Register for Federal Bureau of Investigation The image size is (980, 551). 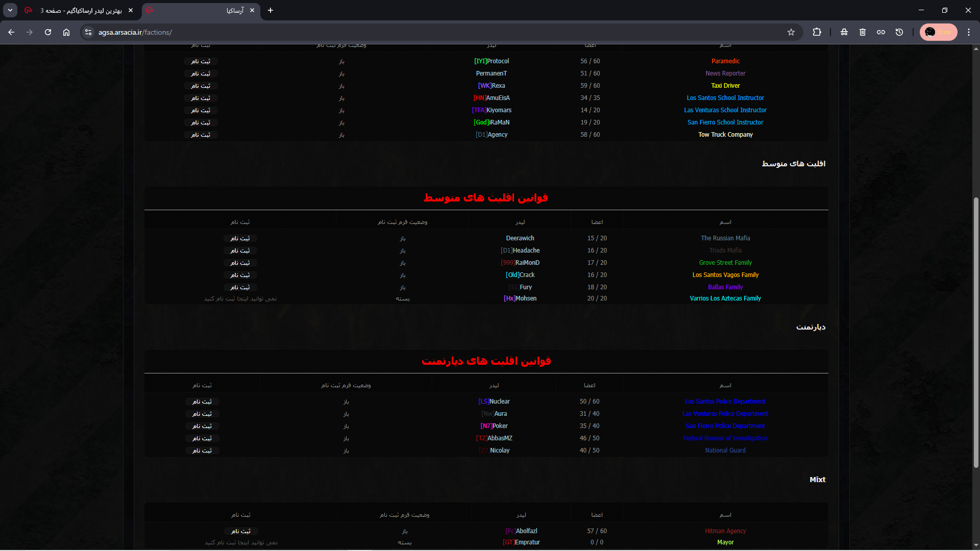(202, 438)
